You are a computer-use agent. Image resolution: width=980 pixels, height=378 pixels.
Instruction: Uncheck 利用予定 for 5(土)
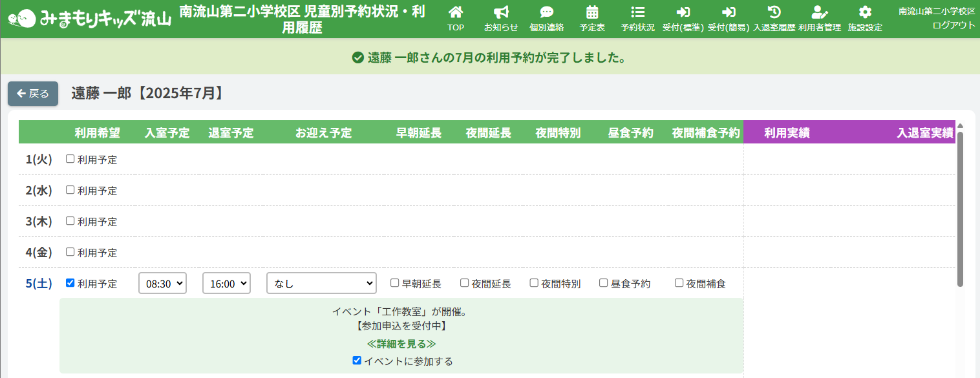(70, 283)
